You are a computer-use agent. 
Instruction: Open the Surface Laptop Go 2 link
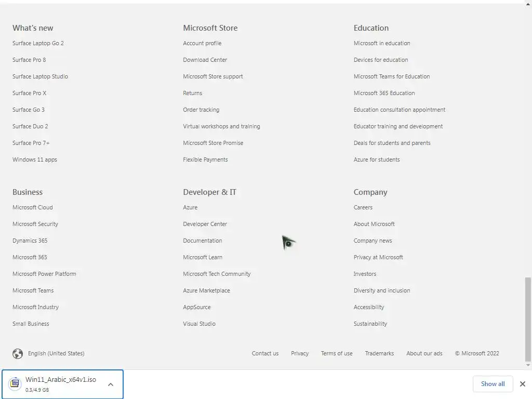(x=38, y=43)
